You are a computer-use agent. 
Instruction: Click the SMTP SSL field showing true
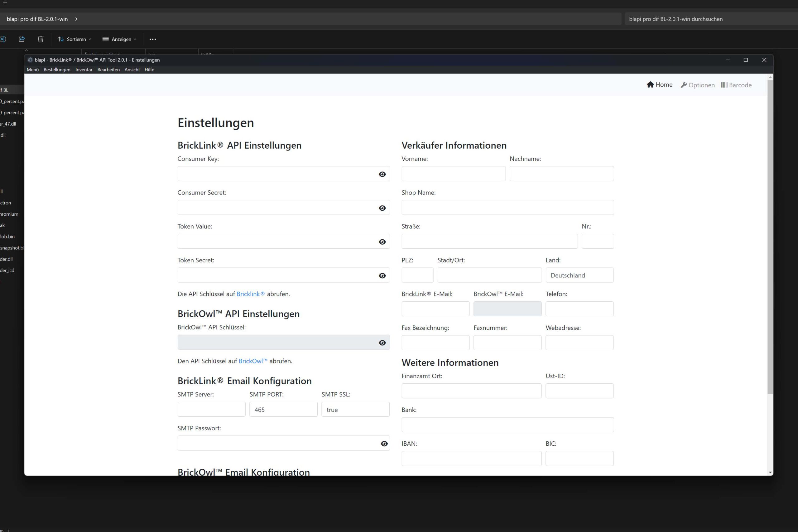click(x=356, y=409)
